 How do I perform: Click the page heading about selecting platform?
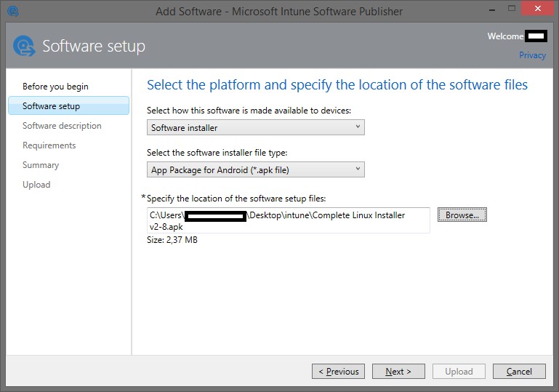pos(337,85)
